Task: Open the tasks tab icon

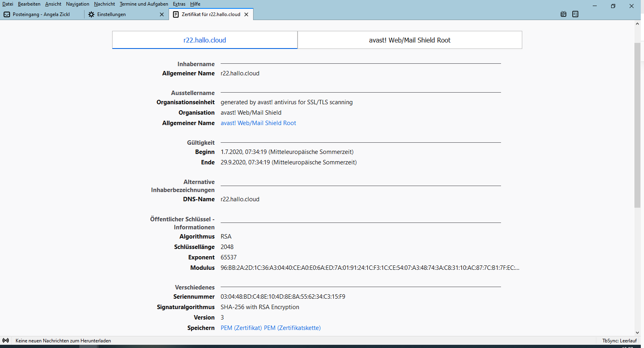Action: [x=576, y=14]
